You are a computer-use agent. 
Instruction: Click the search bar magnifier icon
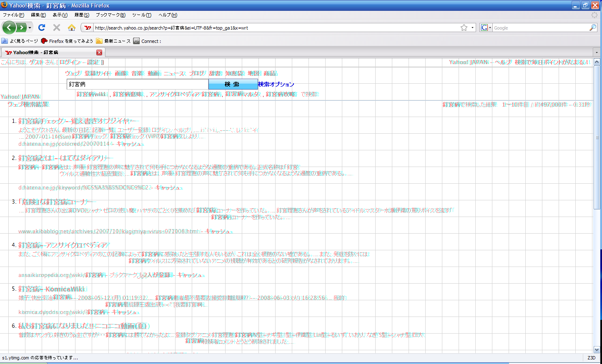pyautogui.click(x=593, y=27)
